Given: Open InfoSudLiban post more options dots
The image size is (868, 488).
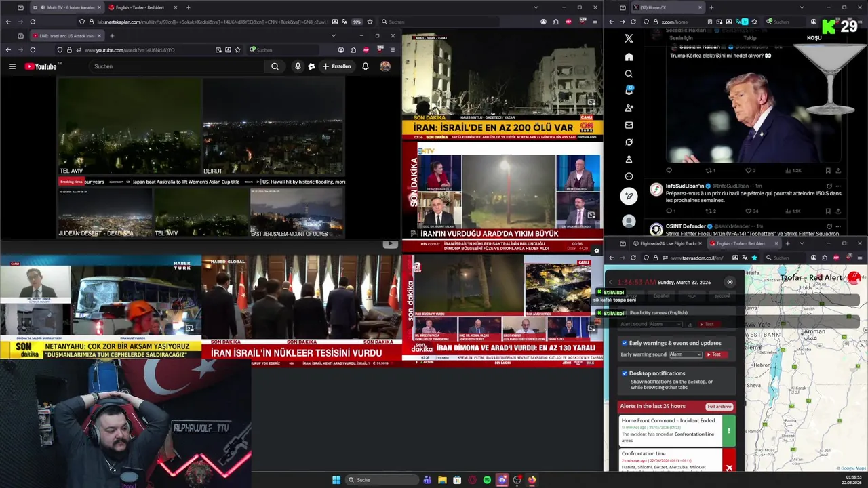Looking at the screenshot, I should pyautogui.click(x=838, y=186).
